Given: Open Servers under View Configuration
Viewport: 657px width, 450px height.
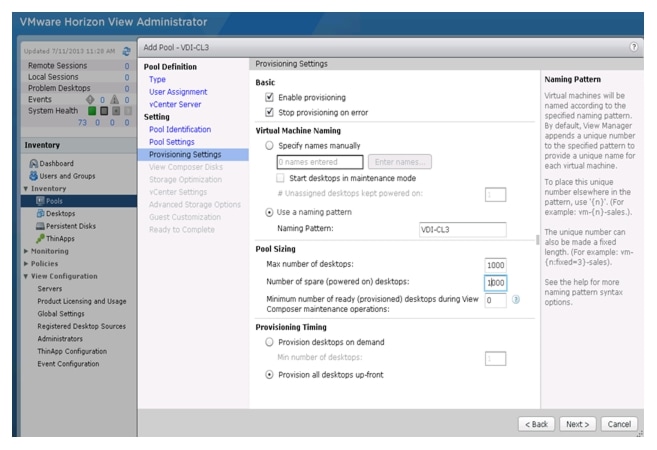Looking at the screenshot, I should (49, 289).
